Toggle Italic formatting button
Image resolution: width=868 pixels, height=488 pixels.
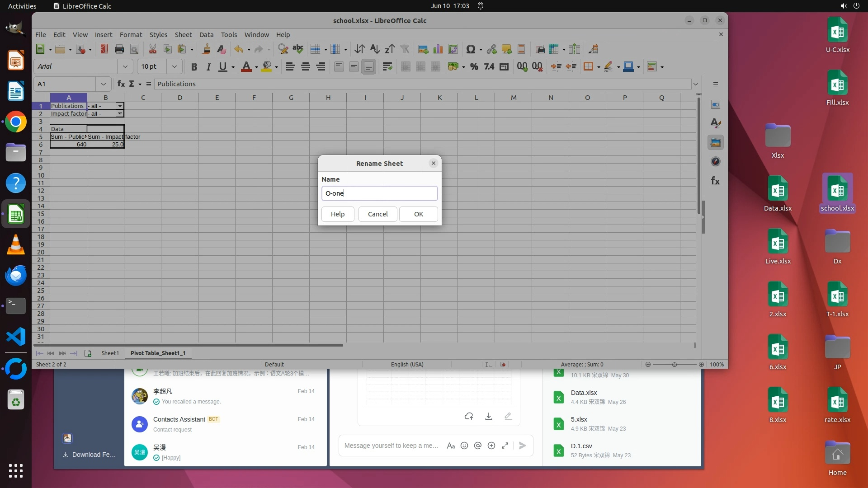(x=208, y=67)
